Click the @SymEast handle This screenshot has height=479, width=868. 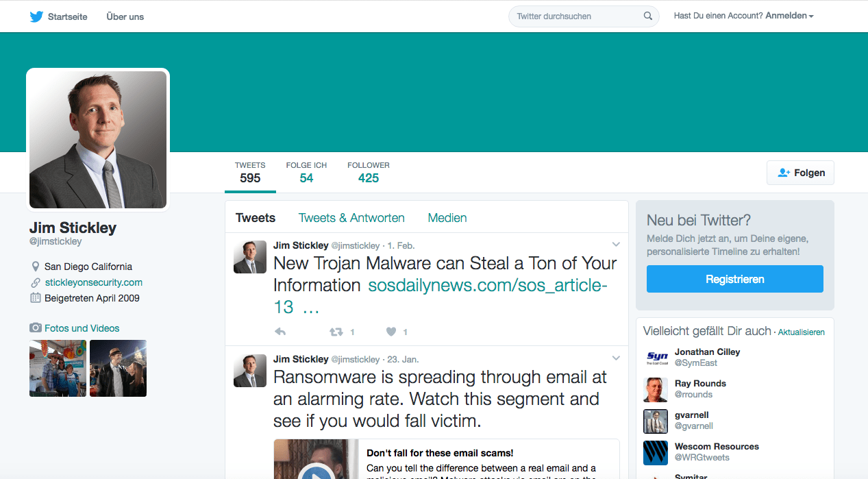tap(696, 363)
